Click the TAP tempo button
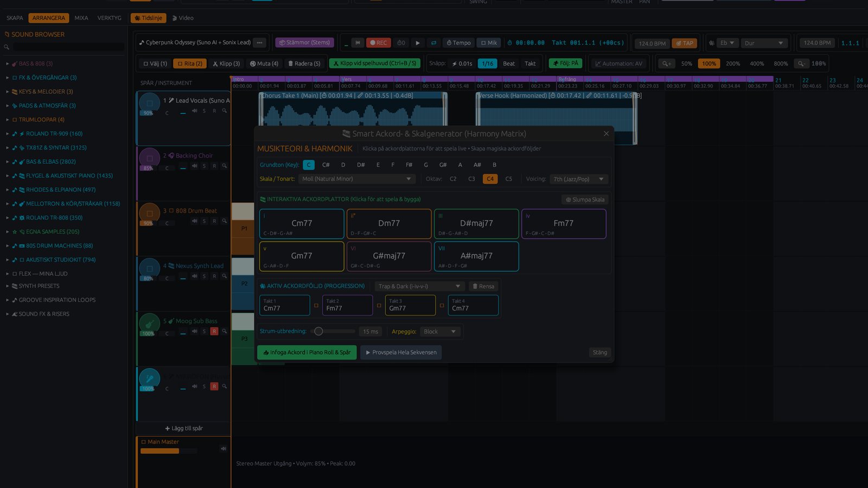This screenshot has width=868, height=488. tap(685, 43)
